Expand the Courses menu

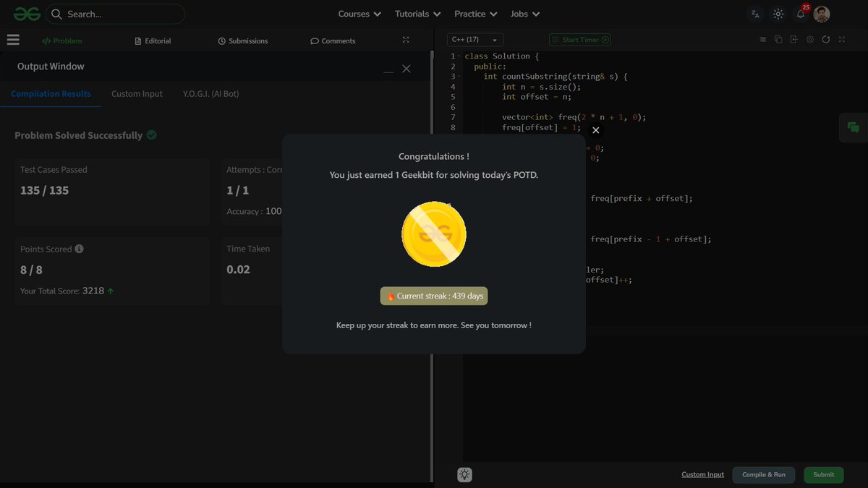point(359,14)
